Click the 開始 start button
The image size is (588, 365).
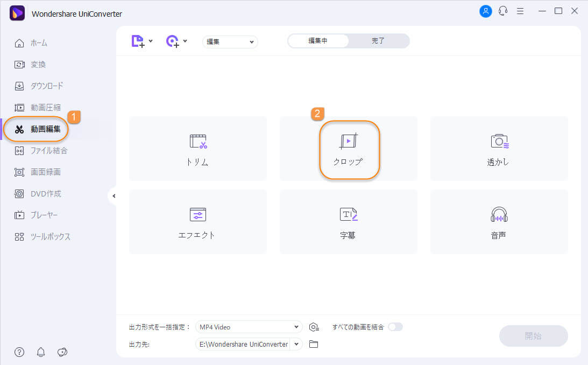click(533, 336)
